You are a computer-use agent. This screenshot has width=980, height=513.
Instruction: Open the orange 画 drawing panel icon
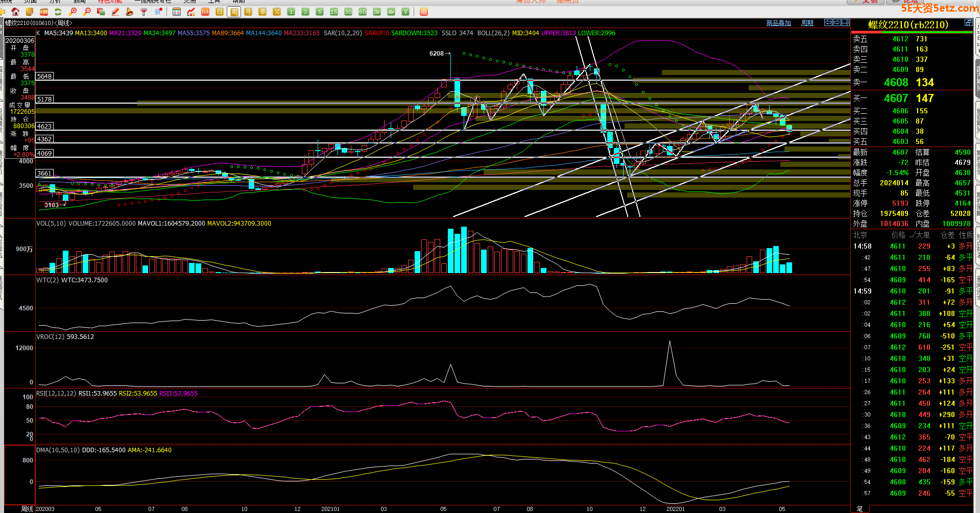point(423,12)
